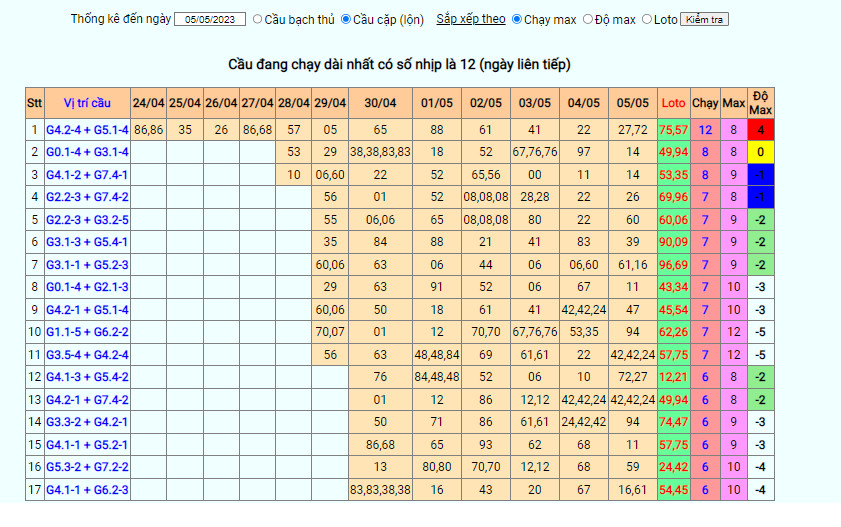Follow the 'G4.1-2 + G7.4-1' link
This screenshot has height=527, width=841.
(88, 174)
